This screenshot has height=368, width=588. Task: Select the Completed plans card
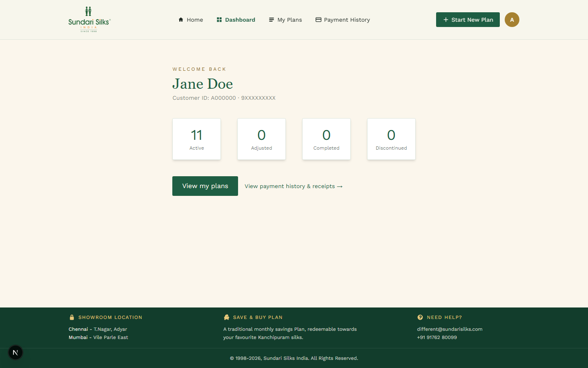326,139
